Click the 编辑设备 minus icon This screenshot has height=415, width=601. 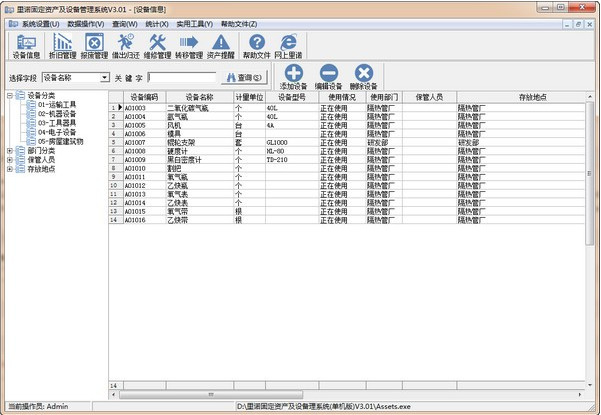[328, 77]
